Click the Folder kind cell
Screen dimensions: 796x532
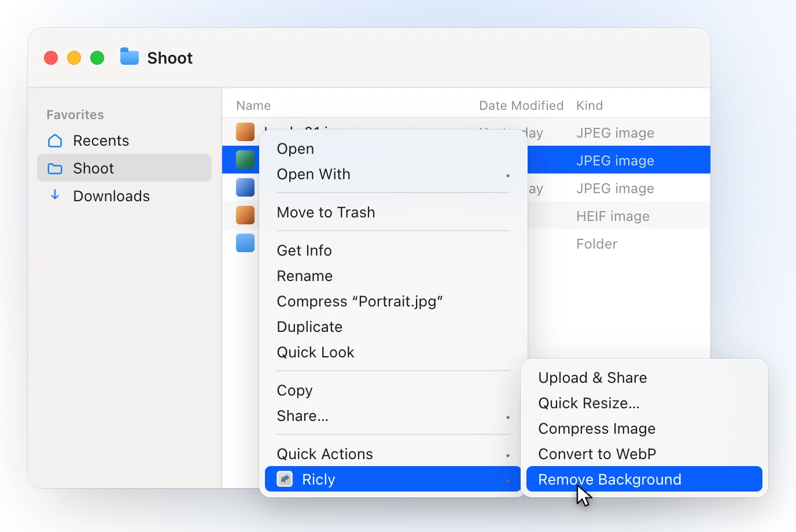596,244
